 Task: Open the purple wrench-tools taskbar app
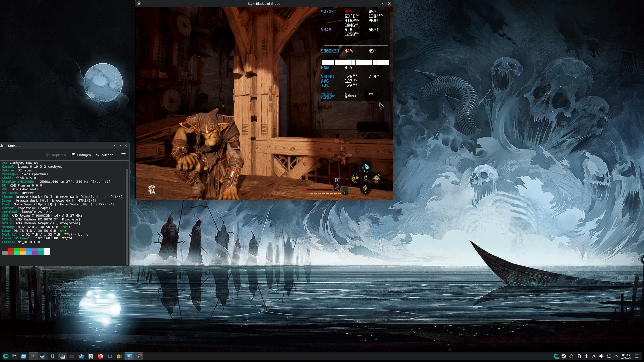click(x=110, y=356)
